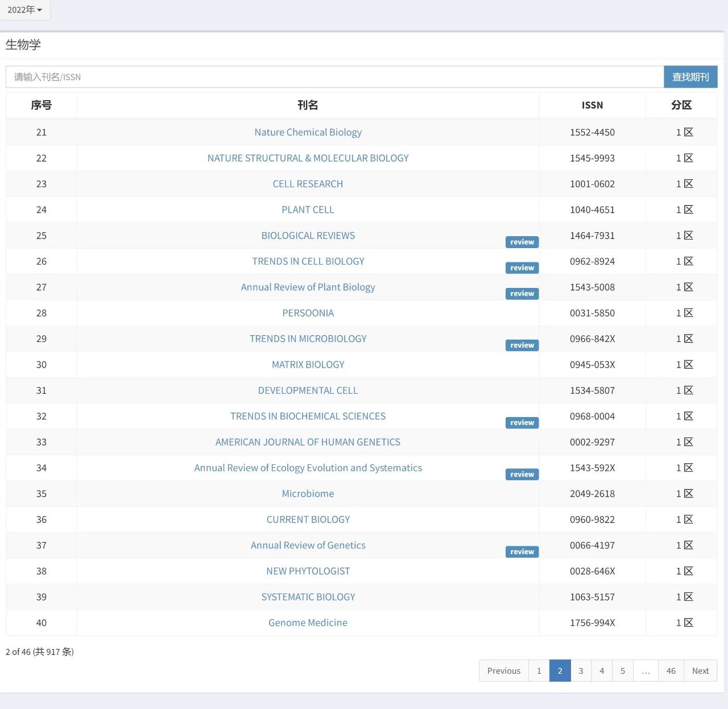Click the review tag for Annual Review of Plant Biology
This screenshot has width=728, height=709.
522,294
